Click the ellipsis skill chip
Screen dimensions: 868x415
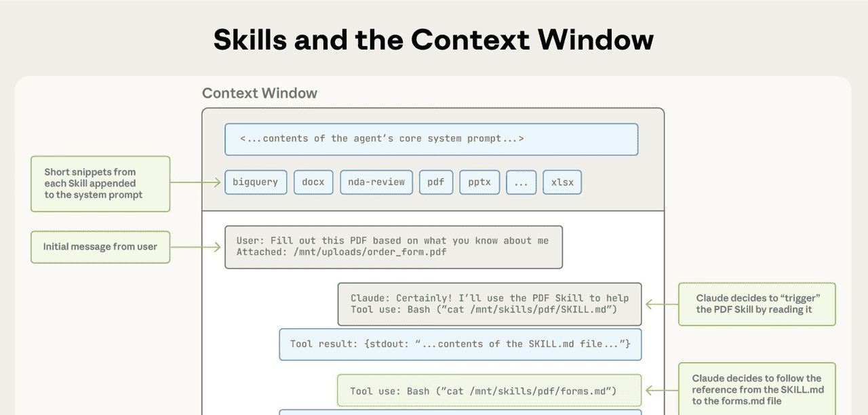521,182
